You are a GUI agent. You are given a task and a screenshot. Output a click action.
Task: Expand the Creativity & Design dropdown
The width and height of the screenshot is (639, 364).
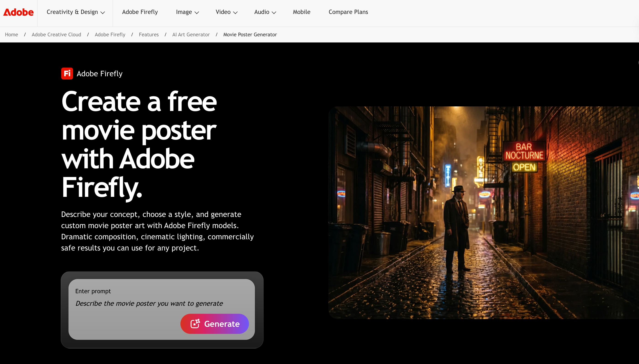coord(76,12)
